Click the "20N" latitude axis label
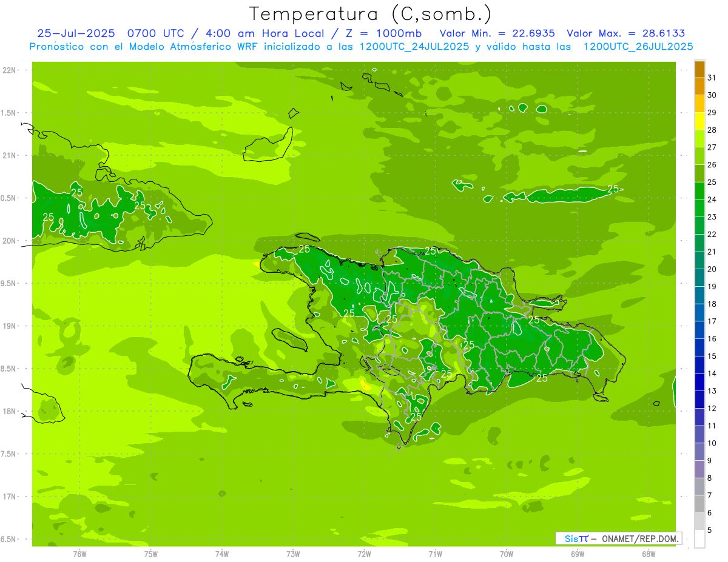Image resolution: width=728 pixels, height=562 pixels. click(x=9, y=241)
